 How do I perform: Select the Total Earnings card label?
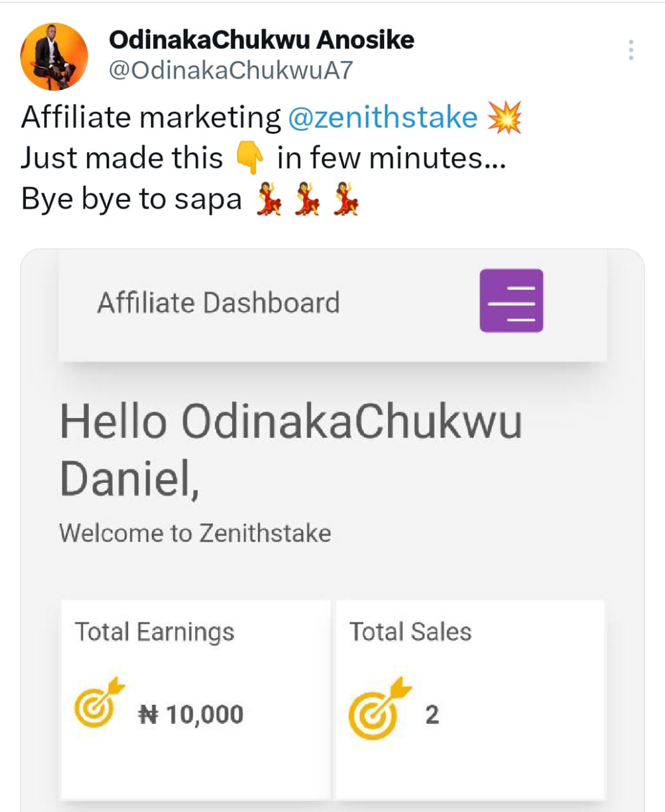tap(155, 632)
